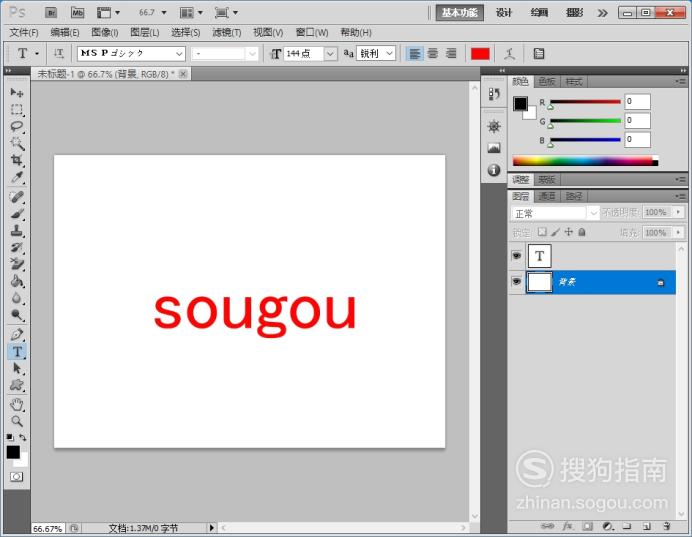The image size is (692, 537).
Task: Toggle lock transparent pixels
Action: (542, 232)
